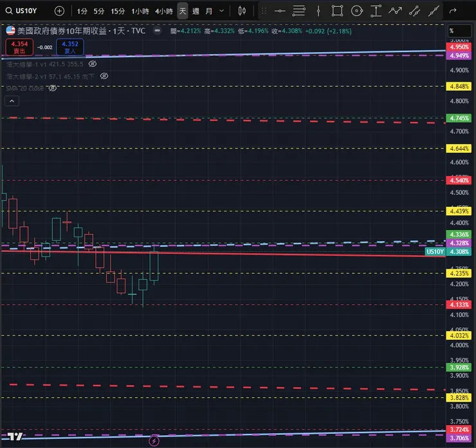Click the redo arrow icon

pos(453,11)
